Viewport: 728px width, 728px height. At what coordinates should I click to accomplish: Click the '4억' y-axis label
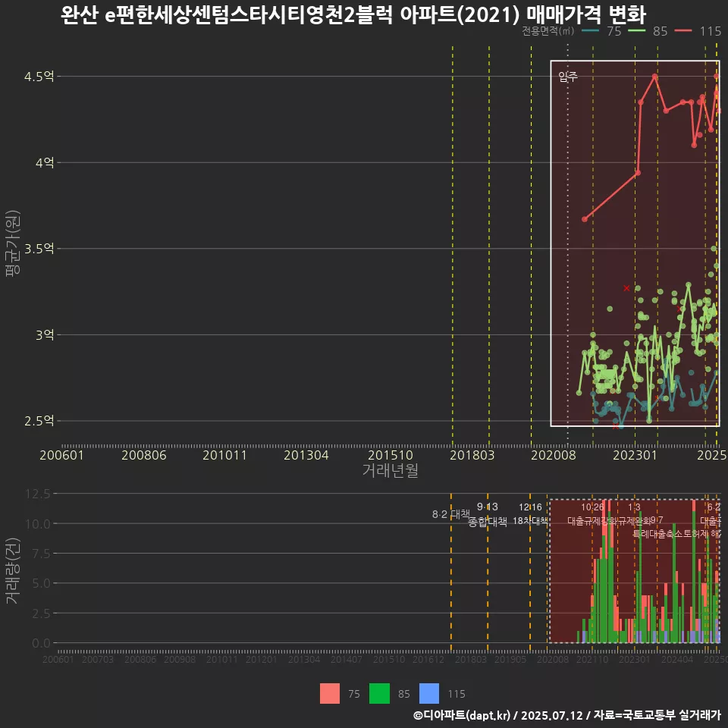(x=45, y=162)
